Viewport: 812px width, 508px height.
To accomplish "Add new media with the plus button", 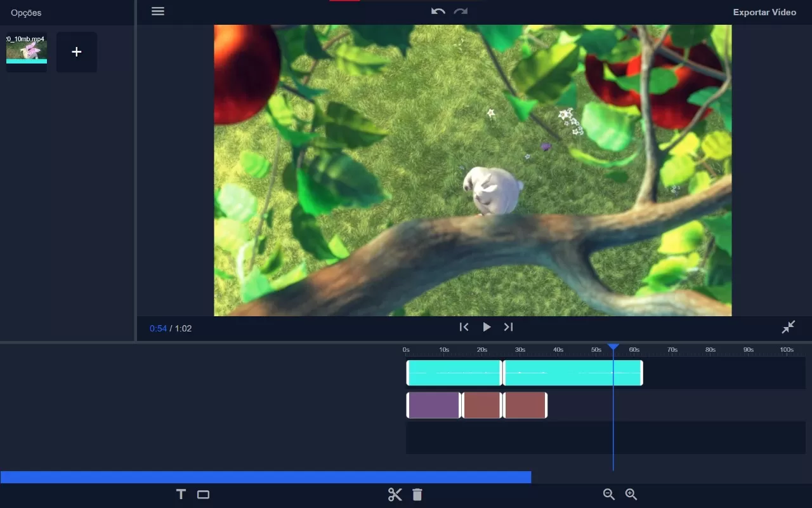I will pos(77,52).
